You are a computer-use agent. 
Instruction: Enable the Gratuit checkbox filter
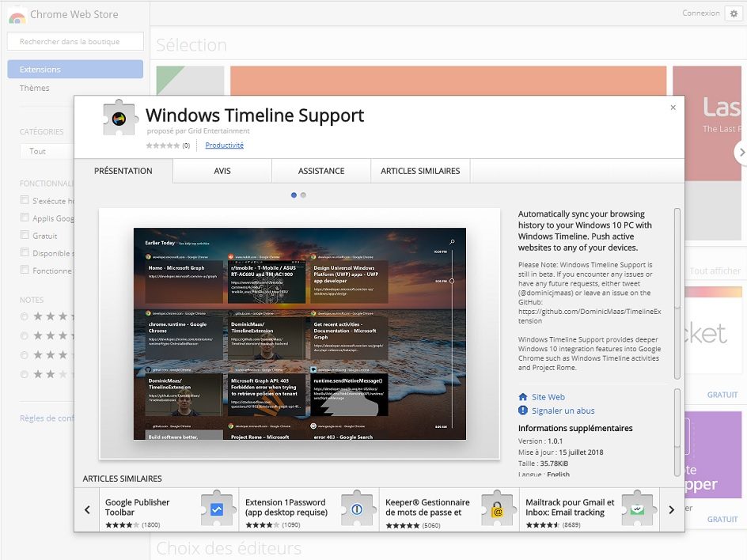(x=25, y=235)
